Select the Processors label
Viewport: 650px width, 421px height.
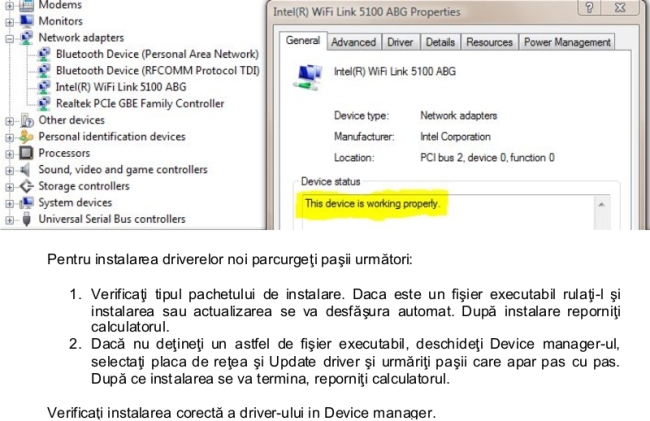click(x=64, y=153)
